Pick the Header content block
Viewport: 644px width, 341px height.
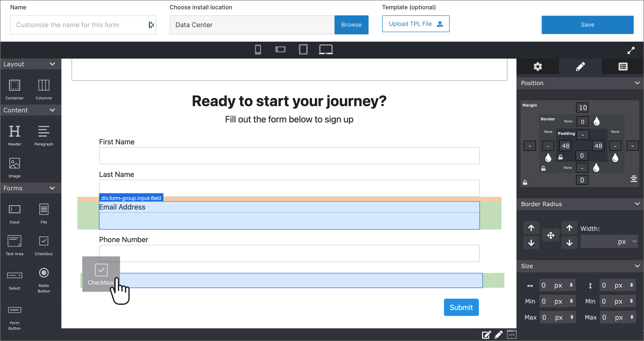[x=14, y=135]
